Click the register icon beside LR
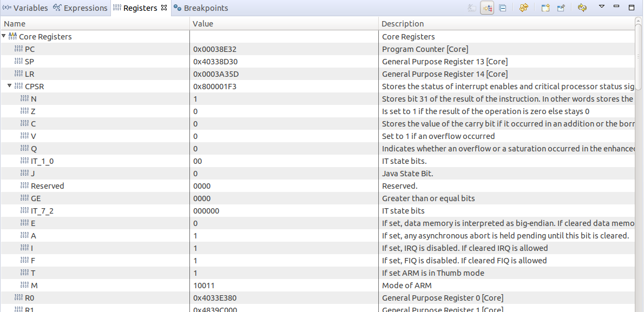This screenshot has width=644, height=312. (x=18, y=74)
